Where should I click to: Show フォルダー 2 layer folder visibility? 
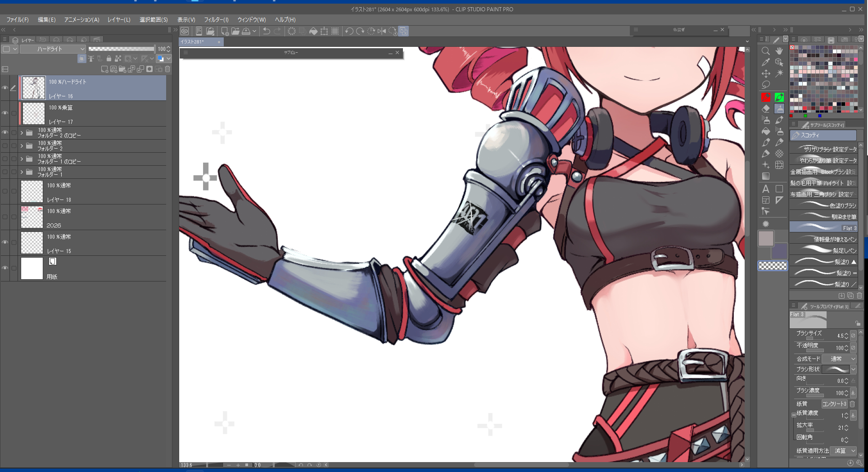(5, 146)
